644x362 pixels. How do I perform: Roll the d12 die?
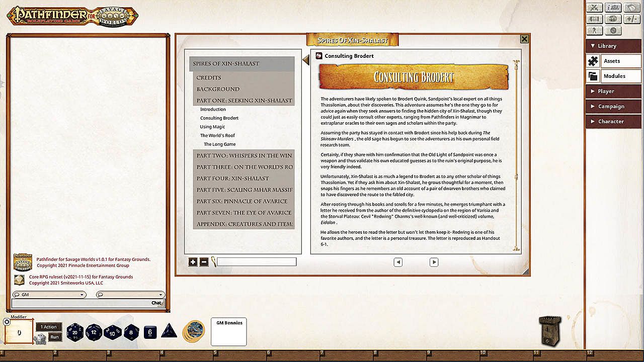point(94,332)
